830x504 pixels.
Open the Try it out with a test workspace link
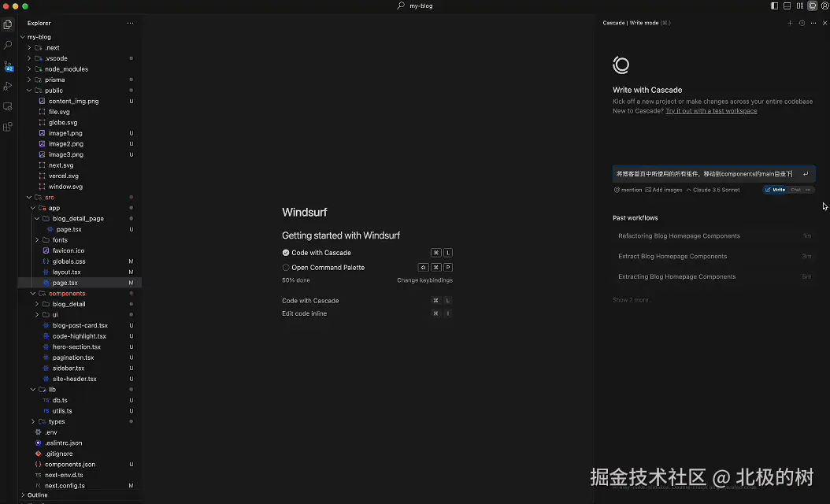711,111
